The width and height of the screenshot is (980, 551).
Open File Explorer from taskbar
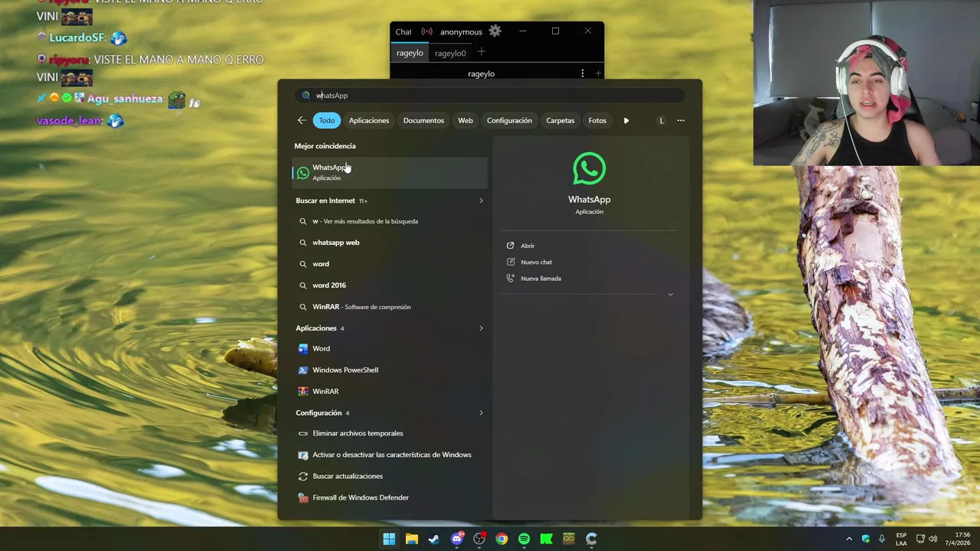click(411, 539)
